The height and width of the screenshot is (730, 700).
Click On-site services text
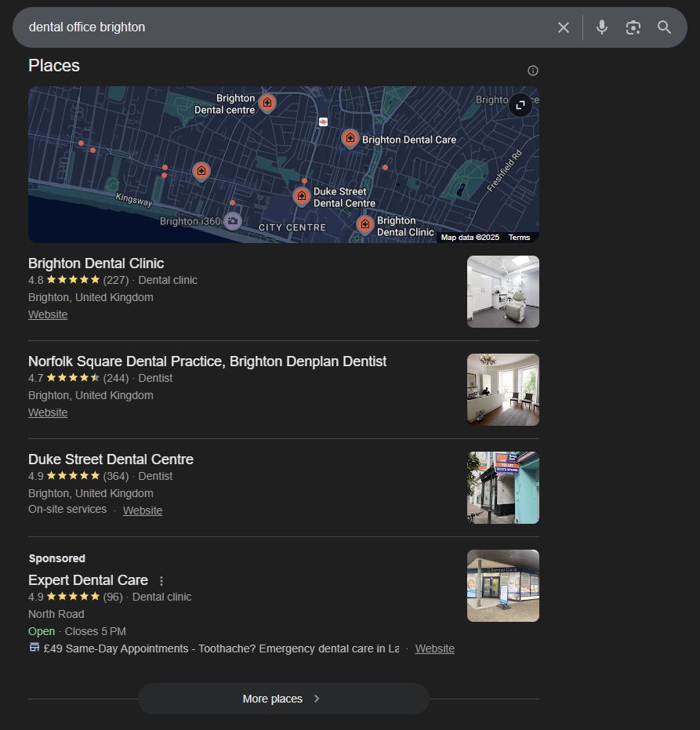click(67, 510)
